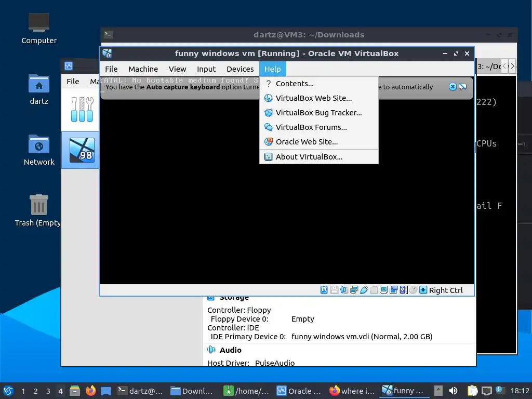Screen dimensions: 532x399
Task: Click the CPU virtualization 'V' icon in status bar
Action: pyautogui.click(x=403, y=290)
